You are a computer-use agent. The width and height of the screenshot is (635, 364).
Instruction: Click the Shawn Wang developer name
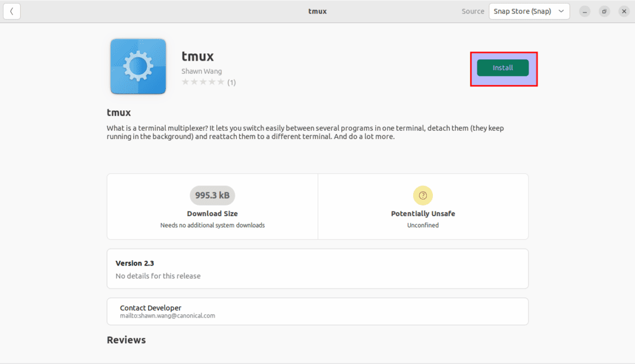coord(202,71)
